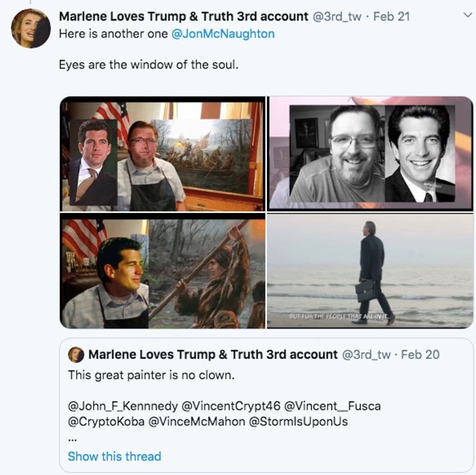Expand the tweet options chevron menu
Screen dimensions: 476x475
pos(467,15)
